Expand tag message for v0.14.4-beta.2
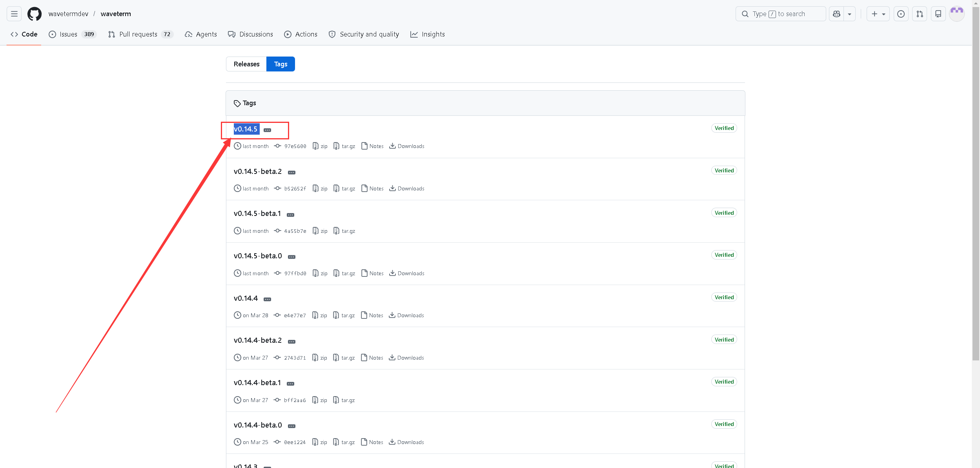 coord(292,342)
